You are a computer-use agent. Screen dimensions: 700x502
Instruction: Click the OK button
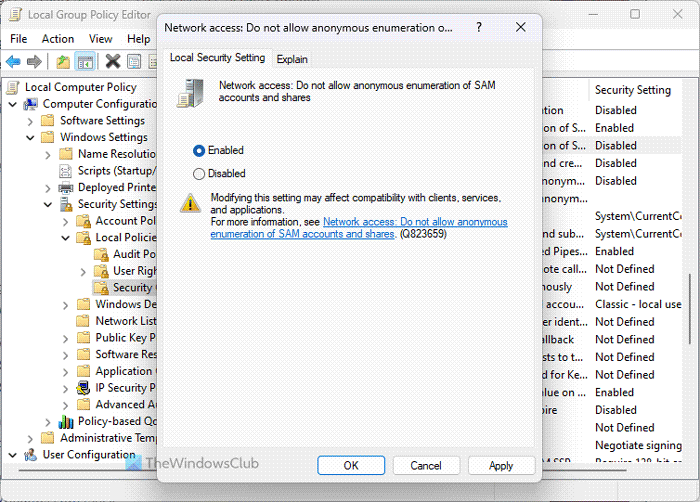coord(351,465)
